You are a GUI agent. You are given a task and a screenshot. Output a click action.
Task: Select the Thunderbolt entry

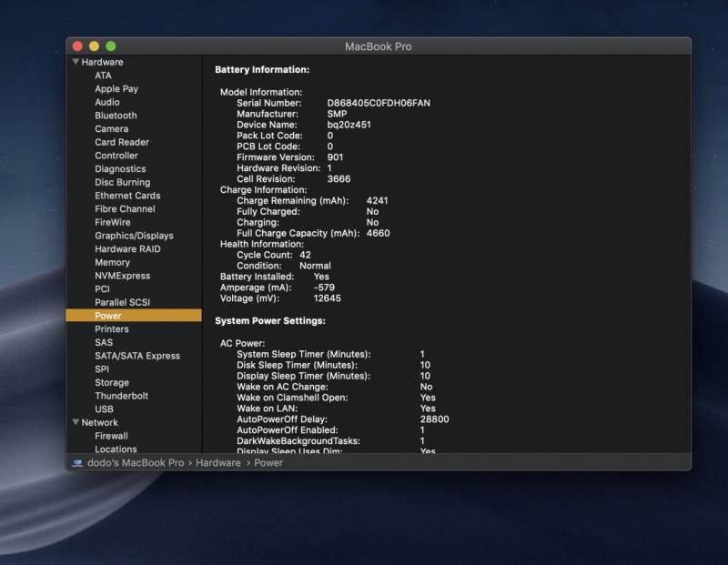(121, 396)
